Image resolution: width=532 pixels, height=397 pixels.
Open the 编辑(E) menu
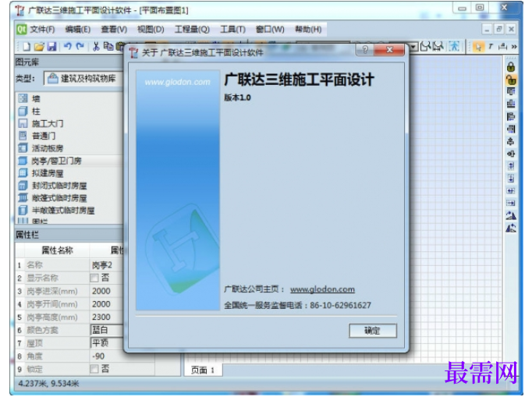click(x=78, y=30)
